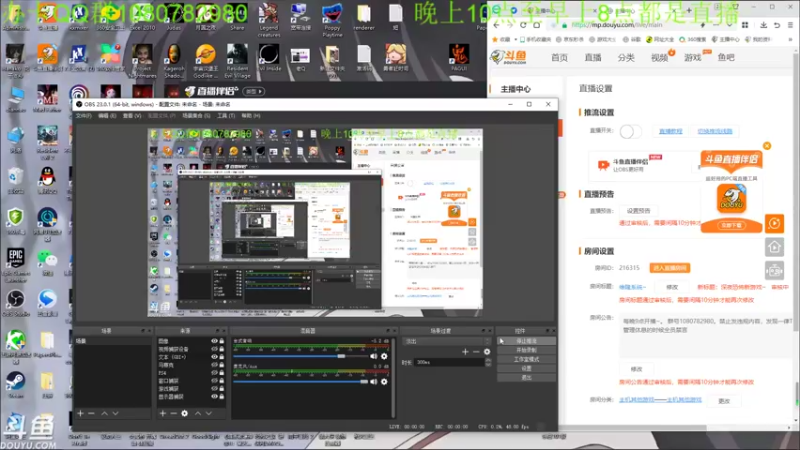Click the orange enter room button beside 216315
The height and width of the screenshot is (450, 800).
(670, 268)
